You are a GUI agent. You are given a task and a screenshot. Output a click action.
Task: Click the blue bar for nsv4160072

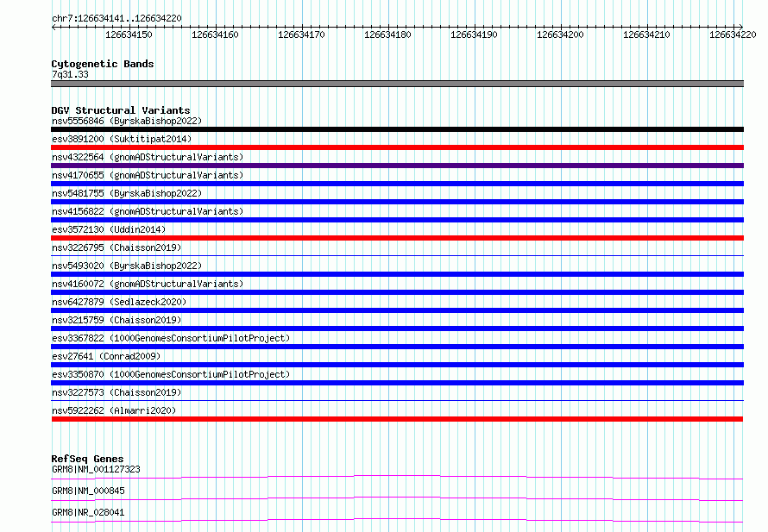pos(397,292)
